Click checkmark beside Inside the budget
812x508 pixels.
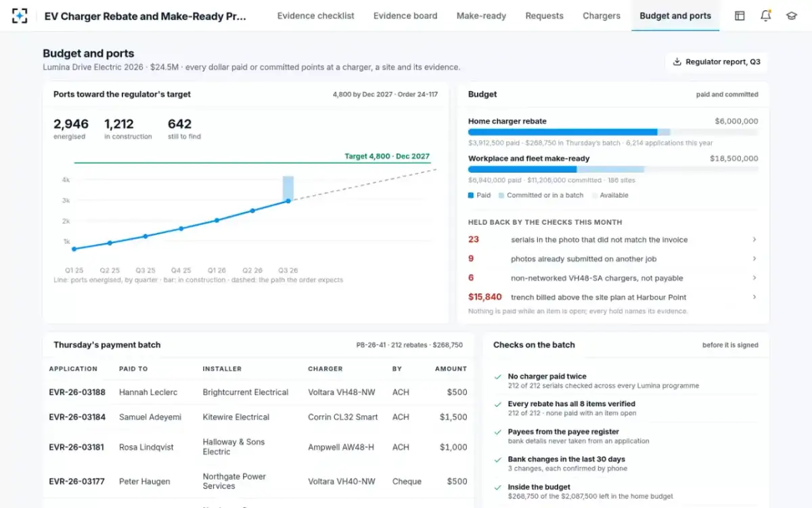point(498,487)
